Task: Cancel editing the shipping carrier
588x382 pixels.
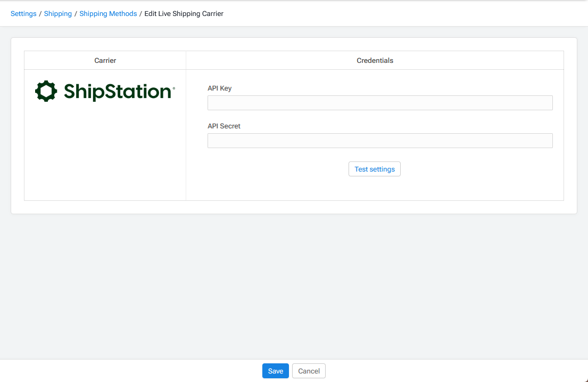Action: 309,371
